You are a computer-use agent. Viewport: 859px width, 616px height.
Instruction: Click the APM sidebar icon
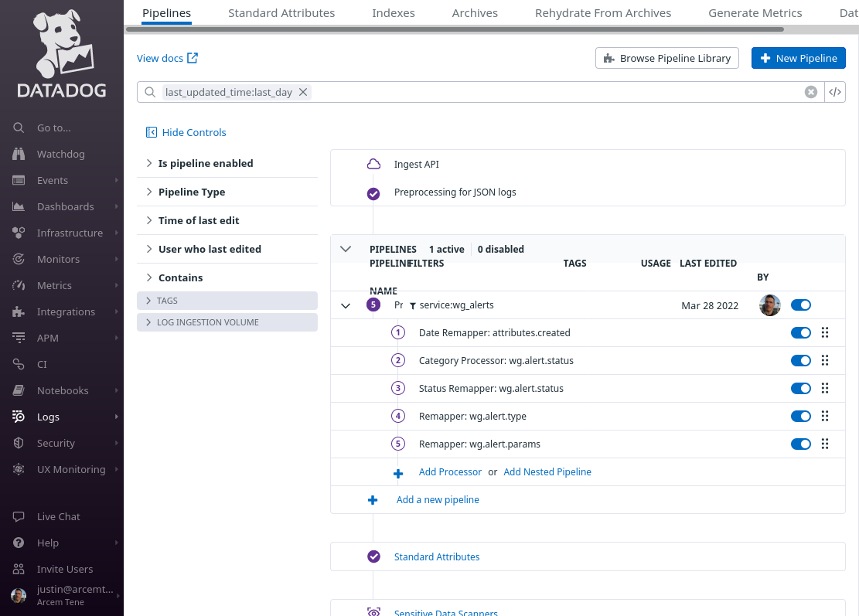click(19, 338)
